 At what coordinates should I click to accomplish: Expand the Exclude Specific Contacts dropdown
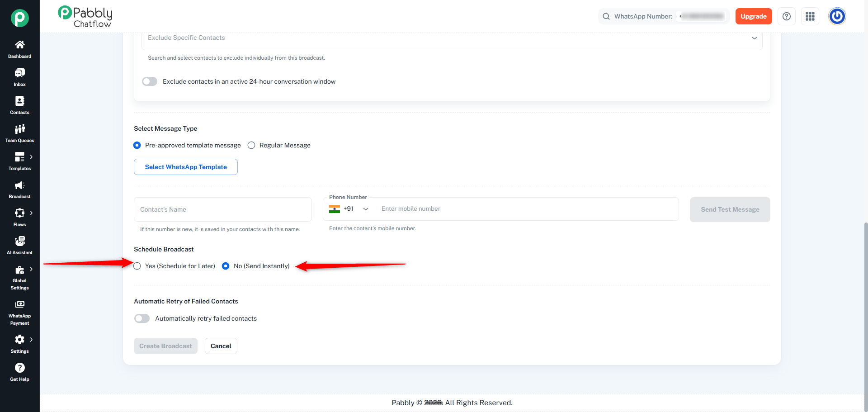452,39
